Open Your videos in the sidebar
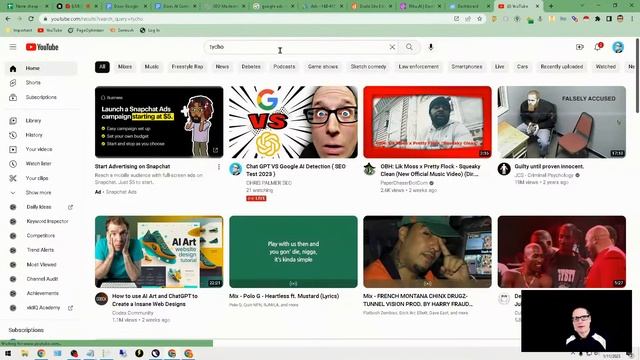This screenshot has height=360, width=640. [41, 149]
